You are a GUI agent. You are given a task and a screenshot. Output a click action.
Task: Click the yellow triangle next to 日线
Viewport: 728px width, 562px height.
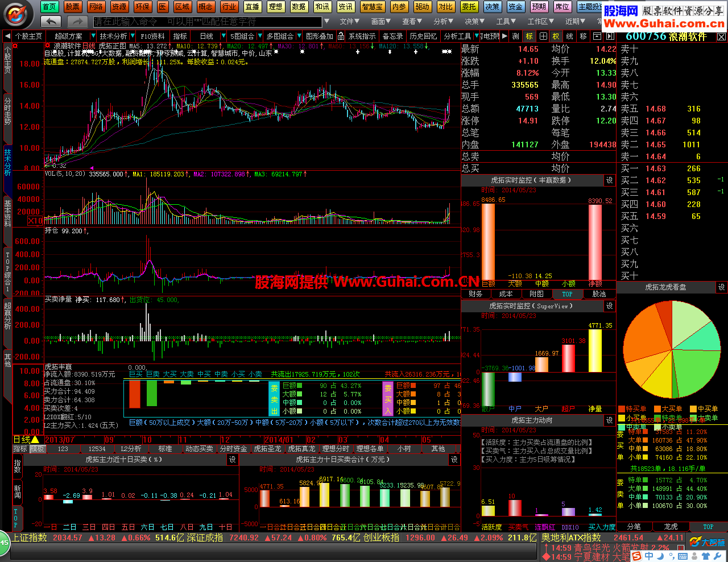tap(35, 440)
